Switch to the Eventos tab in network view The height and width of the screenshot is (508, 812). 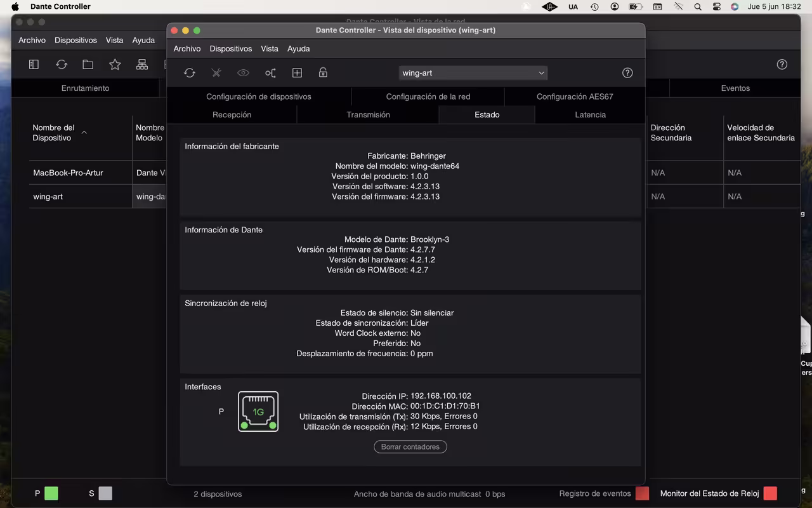pyautogui.click(x=735, y=88)
